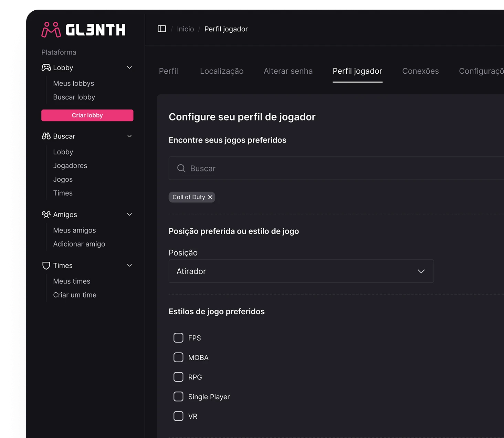This screenshot has width=504, height=438.
Task: Collapse the Buscar sidebar section
Action: click(129, 136)
